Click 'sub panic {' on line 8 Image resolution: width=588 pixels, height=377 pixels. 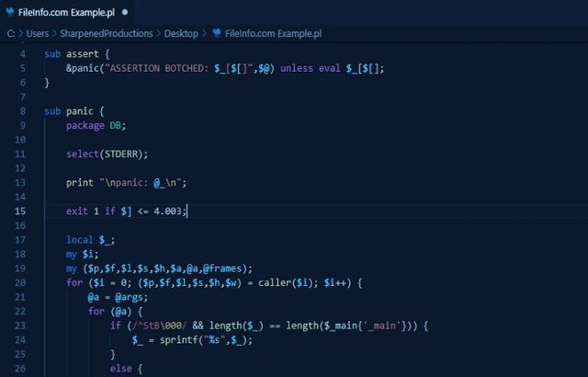tap(74, 111)
